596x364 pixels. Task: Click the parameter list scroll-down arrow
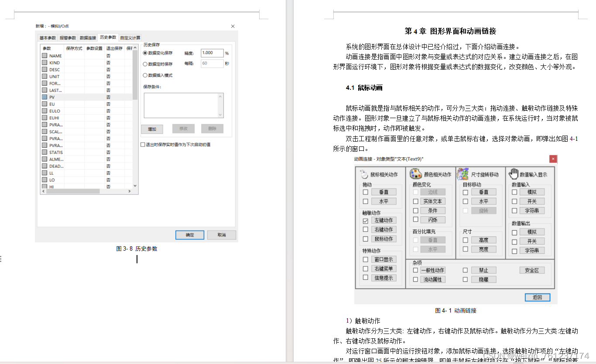pyautogui.click(x=135, y=186)
